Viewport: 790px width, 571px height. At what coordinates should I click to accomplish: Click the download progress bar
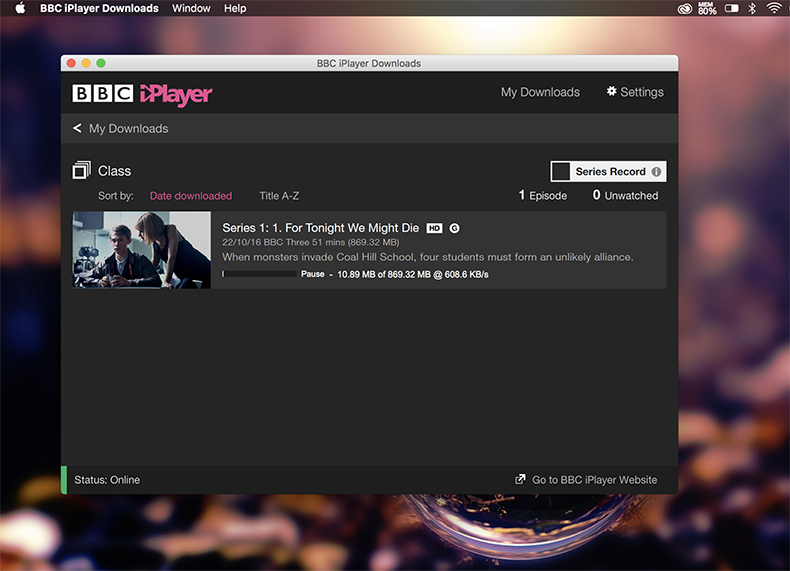(x=259, y=274)
